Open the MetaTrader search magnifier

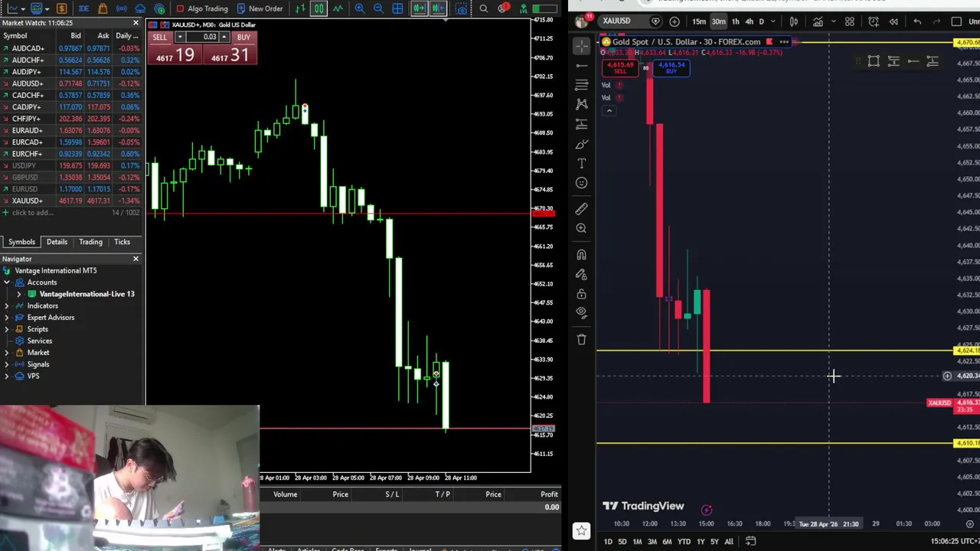tap(484, 8)
